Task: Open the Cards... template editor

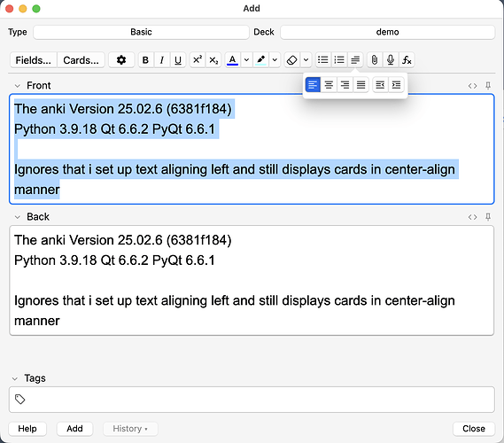Action: pos(81,60)
